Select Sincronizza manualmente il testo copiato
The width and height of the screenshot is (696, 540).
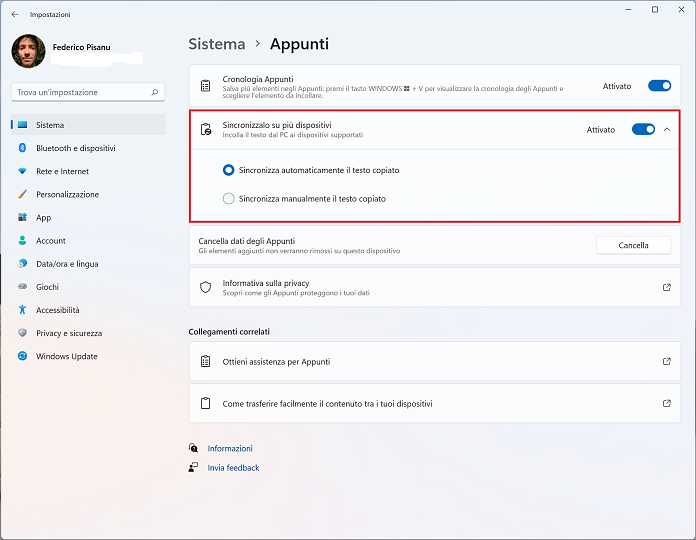pyautogui.click(x=229, y=199)
